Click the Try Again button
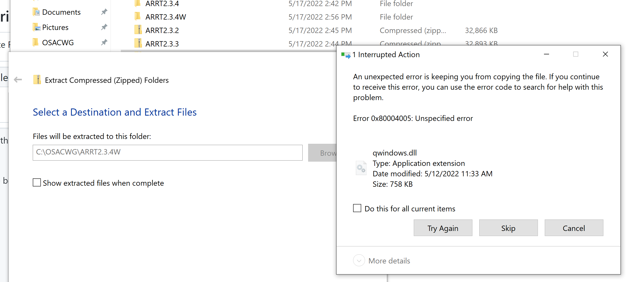 click(x=443, y=228)
